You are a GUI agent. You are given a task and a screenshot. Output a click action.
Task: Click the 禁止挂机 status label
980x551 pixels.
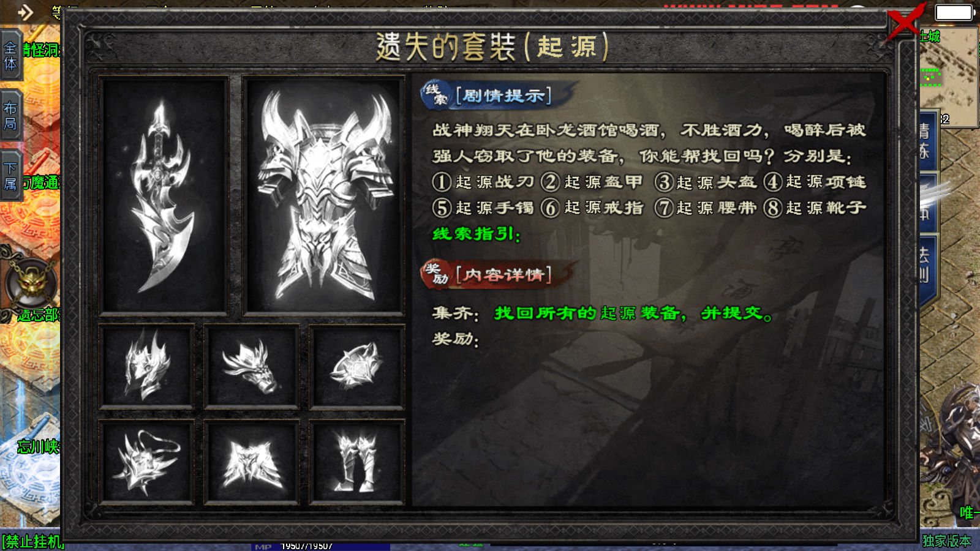[x=32, y=541]
